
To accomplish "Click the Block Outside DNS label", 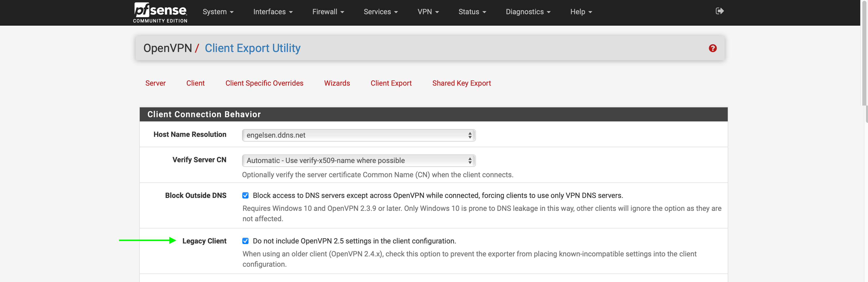I will coord(196,196).
